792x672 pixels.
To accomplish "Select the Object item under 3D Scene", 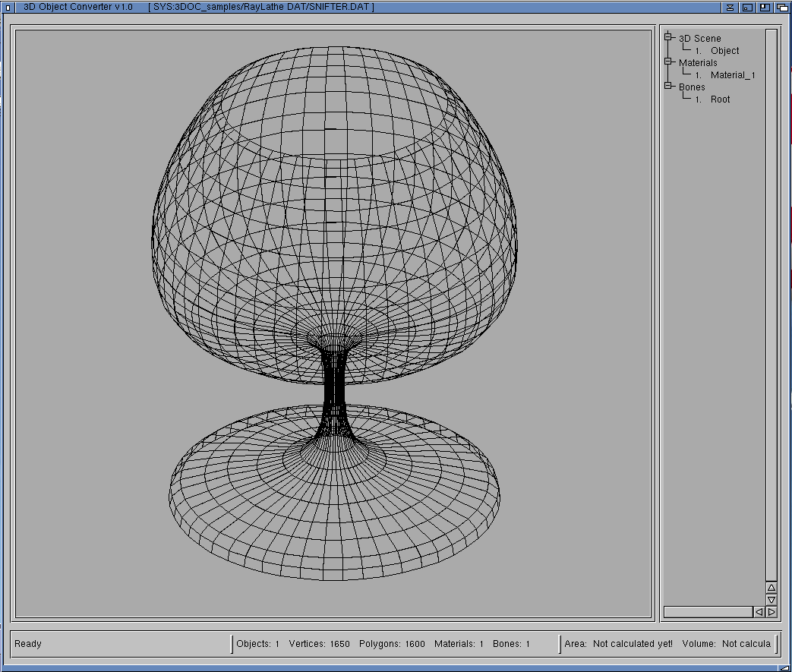I will pyautogui.click(x=724, y=51).
